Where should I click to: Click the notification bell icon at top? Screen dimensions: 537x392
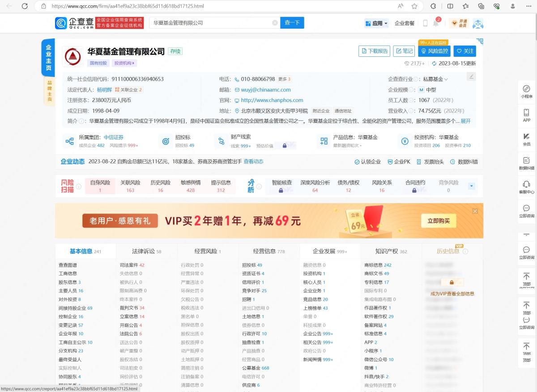click(x=435, y=23)
